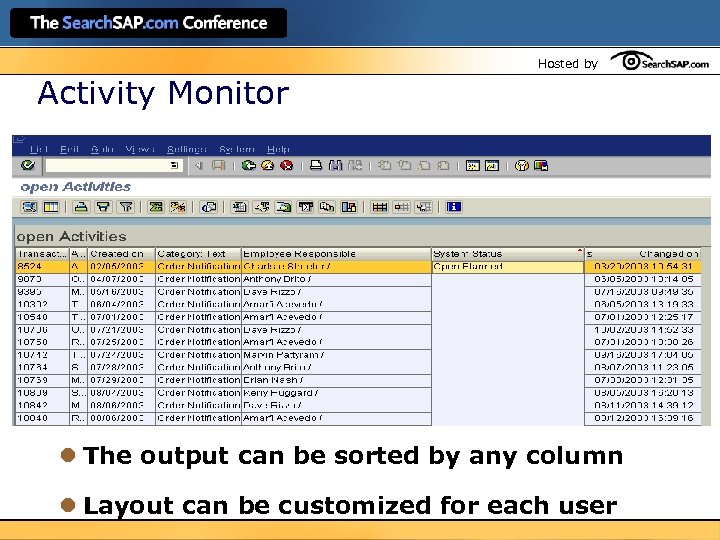Viewport: 720px width, 540px height.
Task: Click the column table icon beside the Details icon
Action: tap(51, 207)
